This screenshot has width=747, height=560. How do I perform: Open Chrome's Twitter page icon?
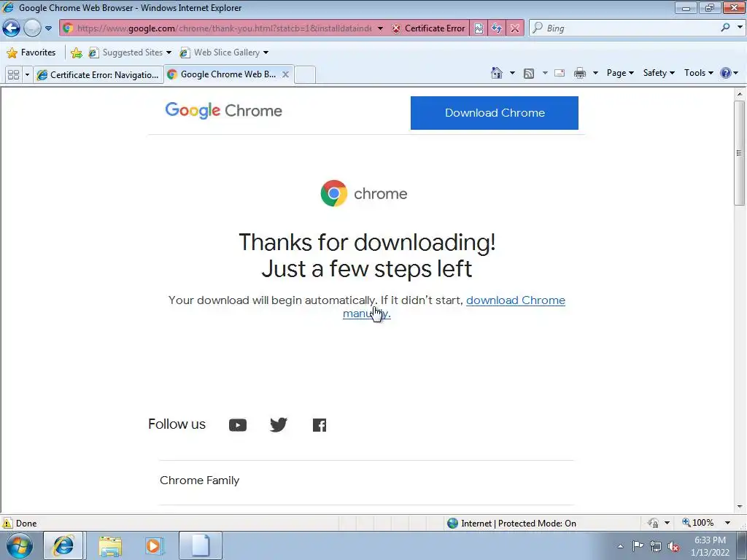pyautogui.click(x=279, y=424)
